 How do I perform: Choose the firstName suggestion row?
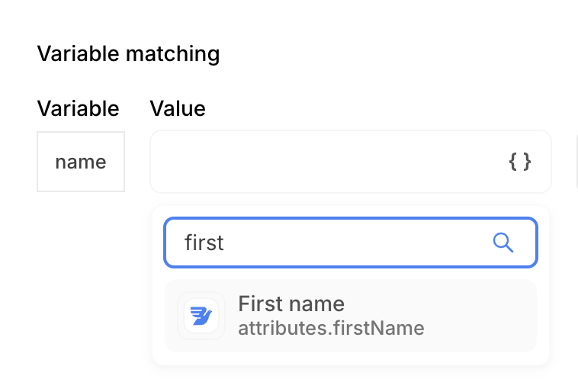[350, 316]
